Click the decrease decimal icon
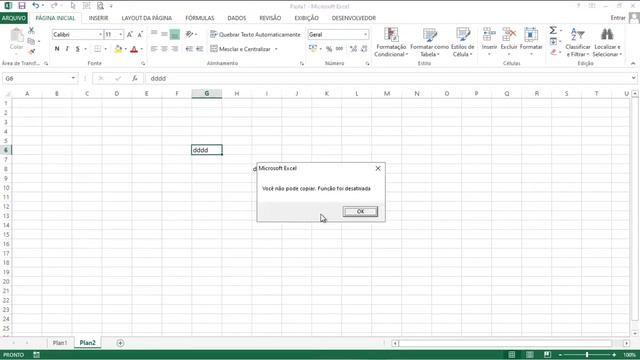The width and height of the screenshot is (640, 360). click(x=364, y=49)
